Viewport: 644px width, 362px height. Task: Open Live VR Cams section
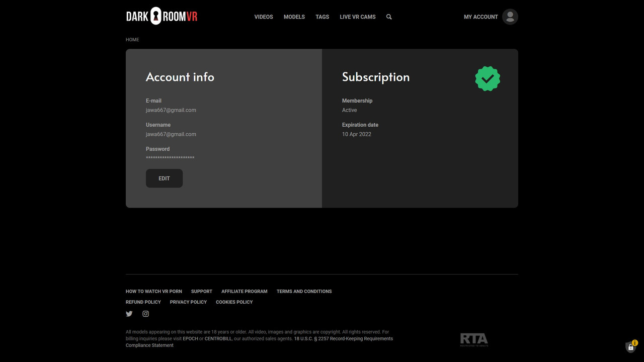tap(358, 17)
